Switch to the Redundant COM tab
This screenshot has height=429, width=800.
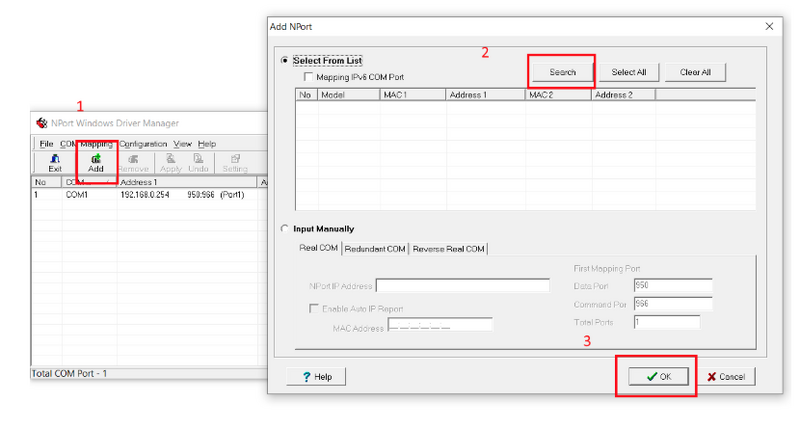[x=375, y=249]
